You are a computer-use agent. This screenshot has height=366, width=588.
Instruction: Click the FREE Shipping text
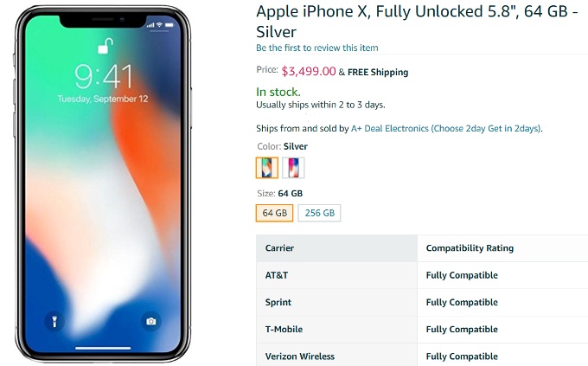pos(379,72)
